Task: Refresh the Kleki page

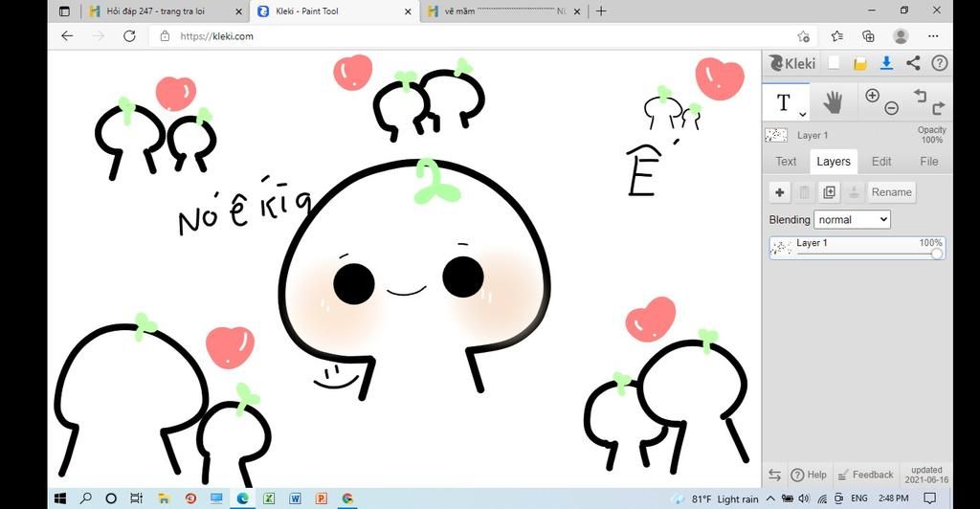Action: [x=129, y=36]
